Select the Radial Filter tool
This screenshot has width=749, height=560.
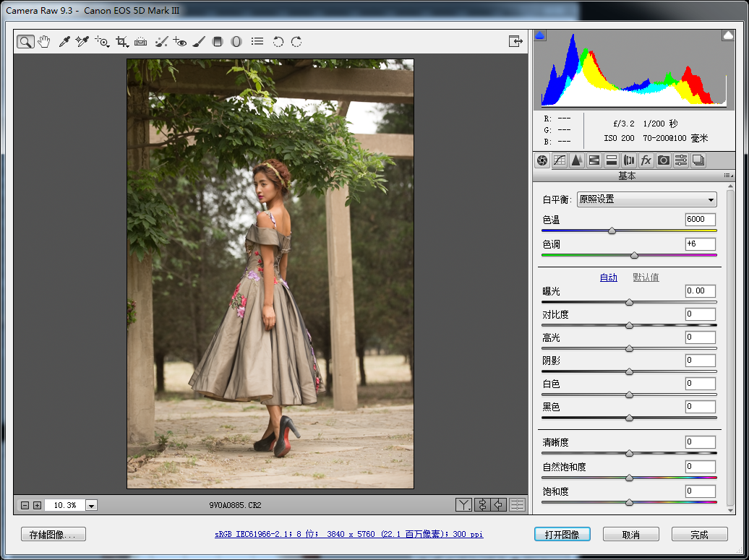(236, 41)
